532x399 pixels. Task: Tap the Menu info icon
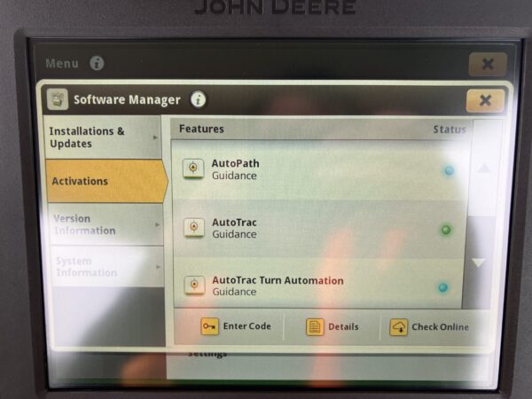pos(97,63)
